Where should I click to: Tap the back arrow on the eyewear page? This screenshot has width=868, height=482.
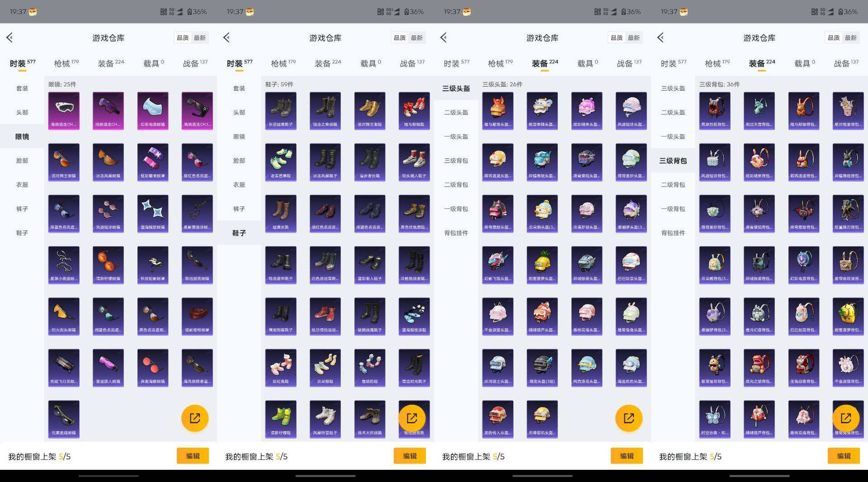coord(9,37)
